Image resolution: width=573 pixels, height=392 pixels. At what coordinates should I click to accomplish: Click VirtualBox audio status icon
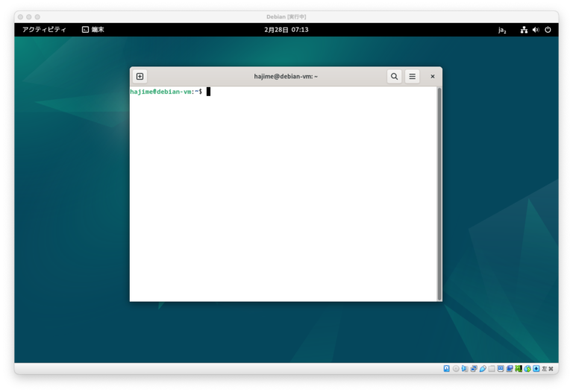[465, 369]
